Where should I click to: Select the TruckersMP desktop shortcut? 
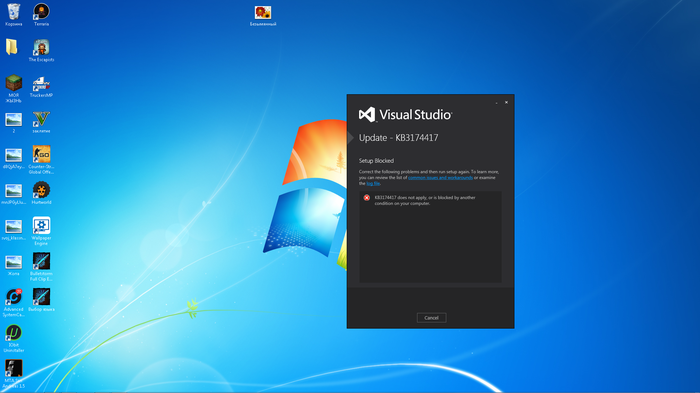pyautogui.click(x=41, y=86)
